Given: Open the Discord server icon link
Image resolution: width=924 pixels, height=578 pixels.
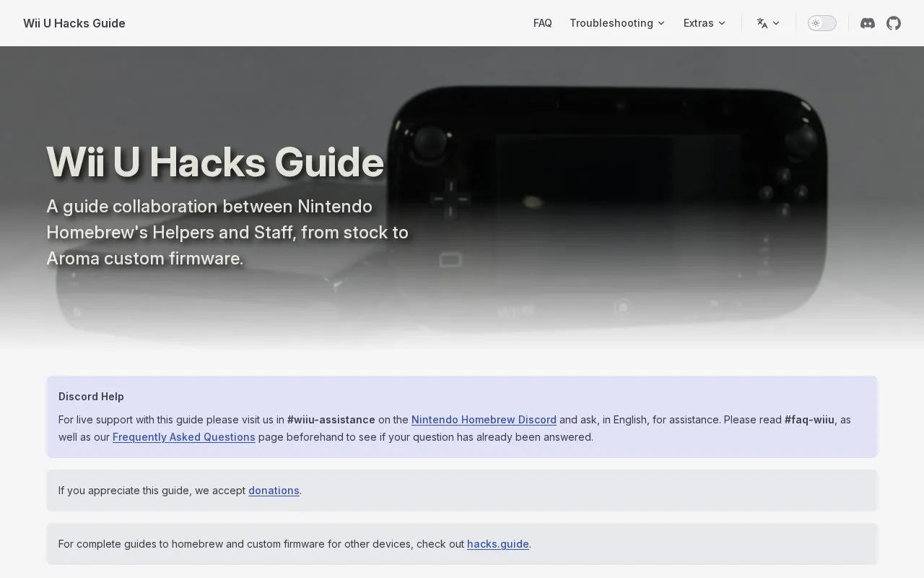Looking at the screenshot, I should click(x=868, y=23).
